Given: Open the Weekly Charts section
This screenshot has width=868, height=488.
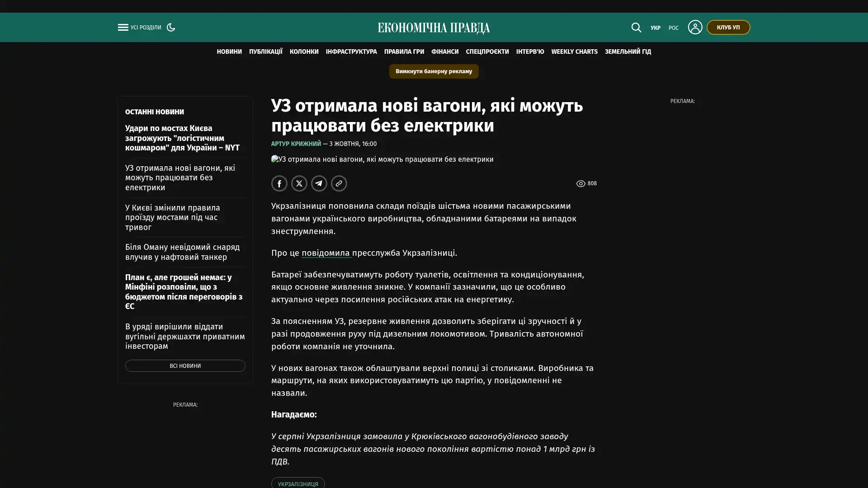Looking at the screenshot, I should (x=574, y=52).
